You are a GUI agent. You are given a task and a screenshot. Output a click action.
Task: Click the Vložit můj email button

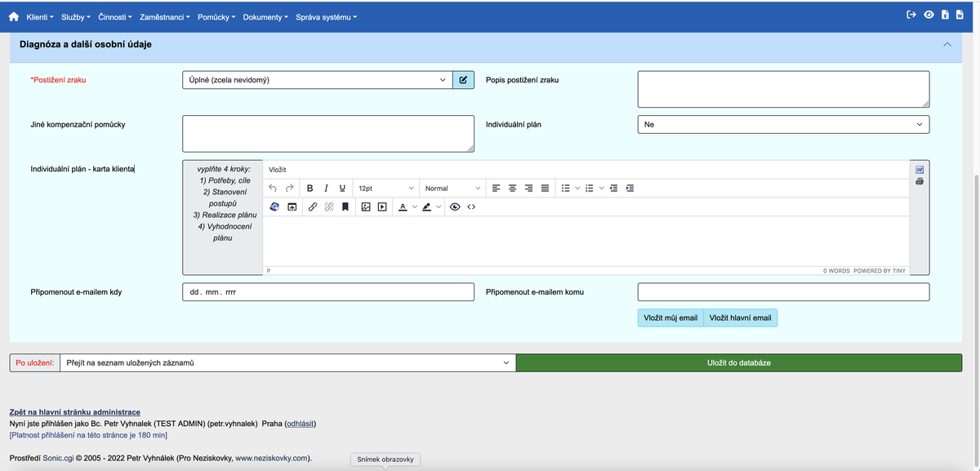pos(670,318)
